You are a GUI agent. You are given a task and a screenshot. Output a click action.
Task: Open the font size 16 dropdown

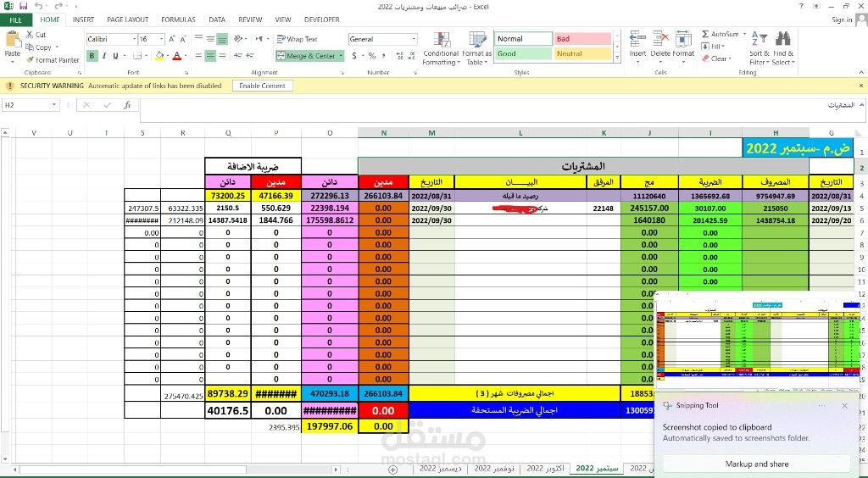(x=162, y=39)
